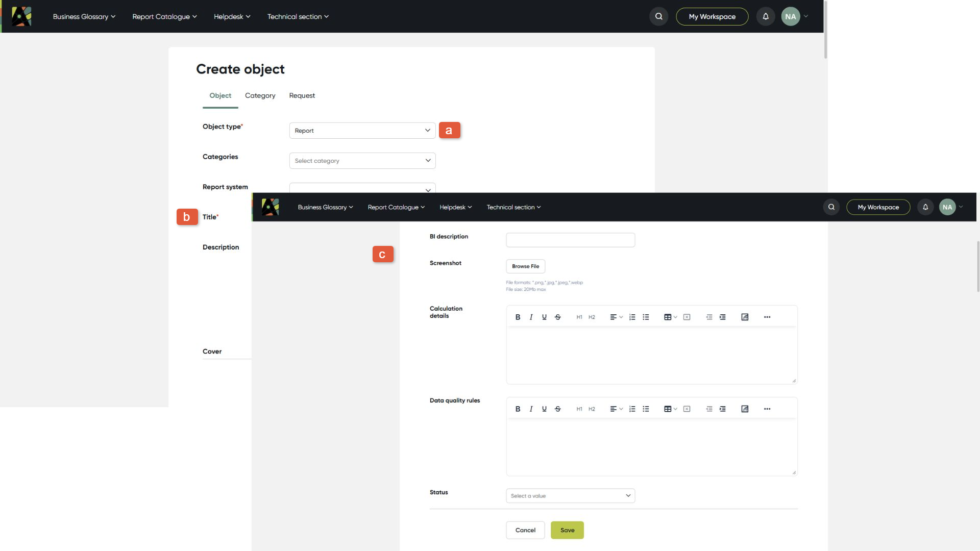Switch to the Object tab
The height and width of the screenshot is (551, 980).
point(220,96)
